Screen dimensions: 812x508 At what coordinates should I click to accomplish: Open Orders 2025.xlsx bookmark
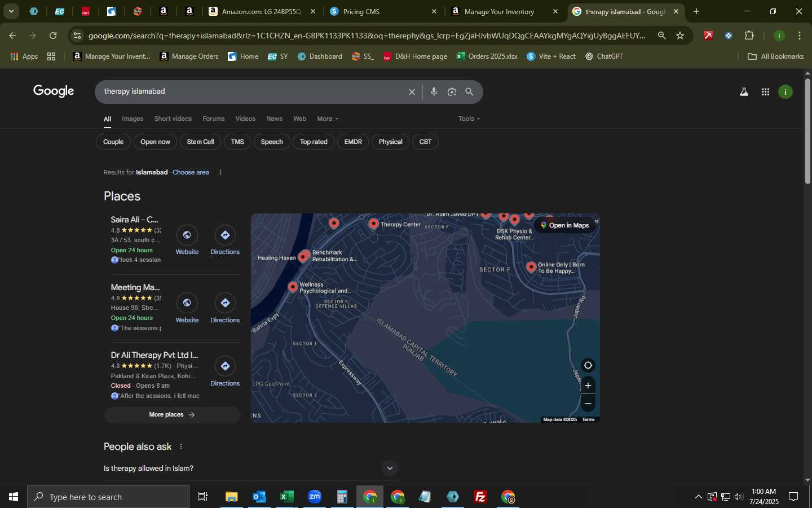(487, 56)
